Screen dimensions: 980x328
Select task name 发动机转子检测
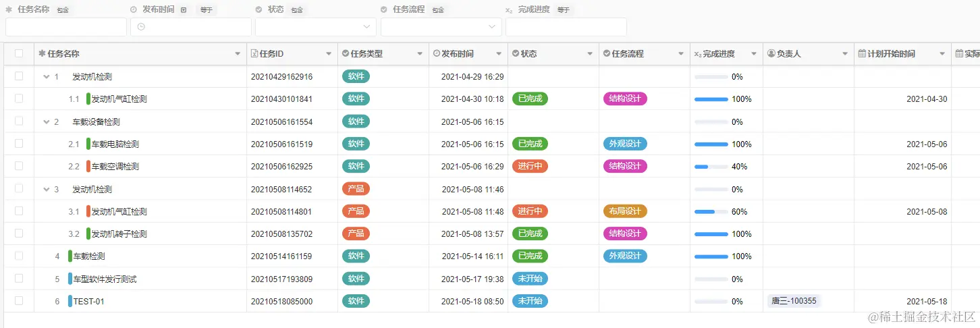(119, 234)
